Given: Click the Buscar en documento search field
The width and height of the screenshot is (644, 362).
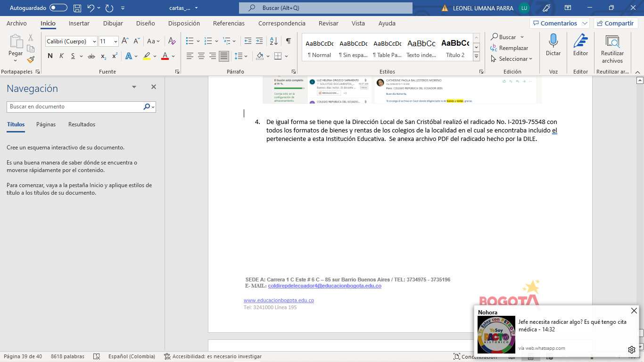Looking at the screenshot, I should click(75, 107).
